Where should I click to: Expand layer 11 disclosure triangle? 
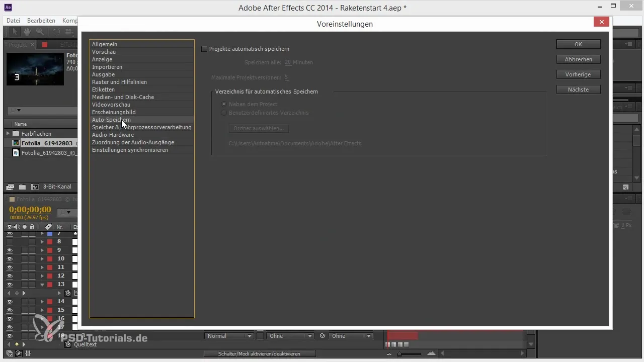pos(42,267)
